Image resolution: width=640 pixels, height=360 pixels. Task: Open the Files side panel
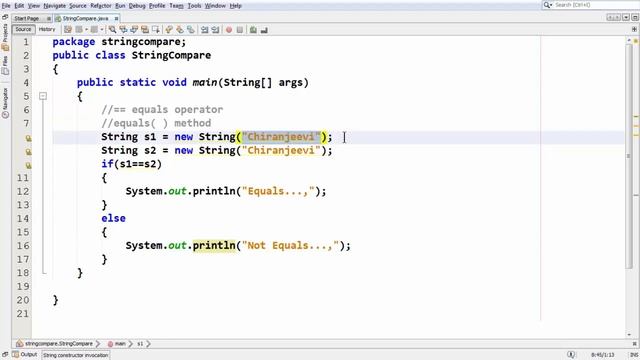[5, 65]
